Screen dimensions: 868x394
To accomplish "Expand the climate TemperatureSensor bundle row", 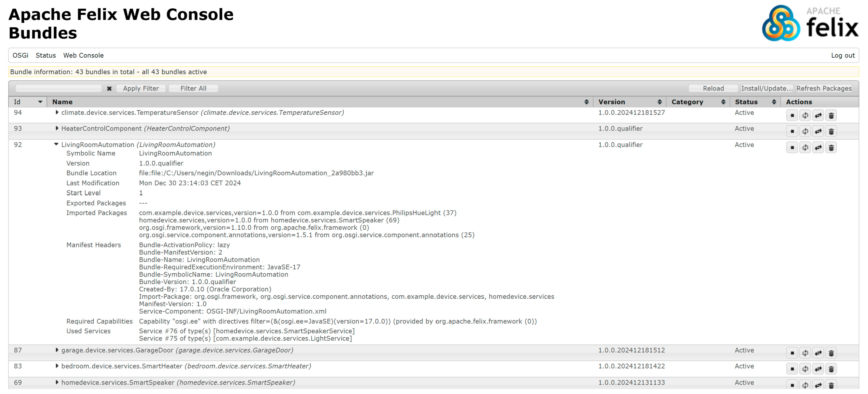I will pos(57,113).
